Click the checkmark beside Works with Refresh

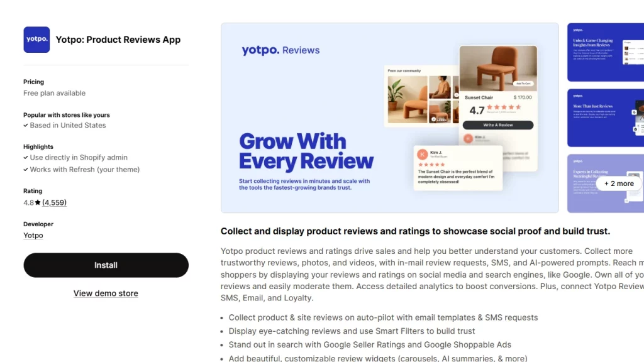point(26,170)
